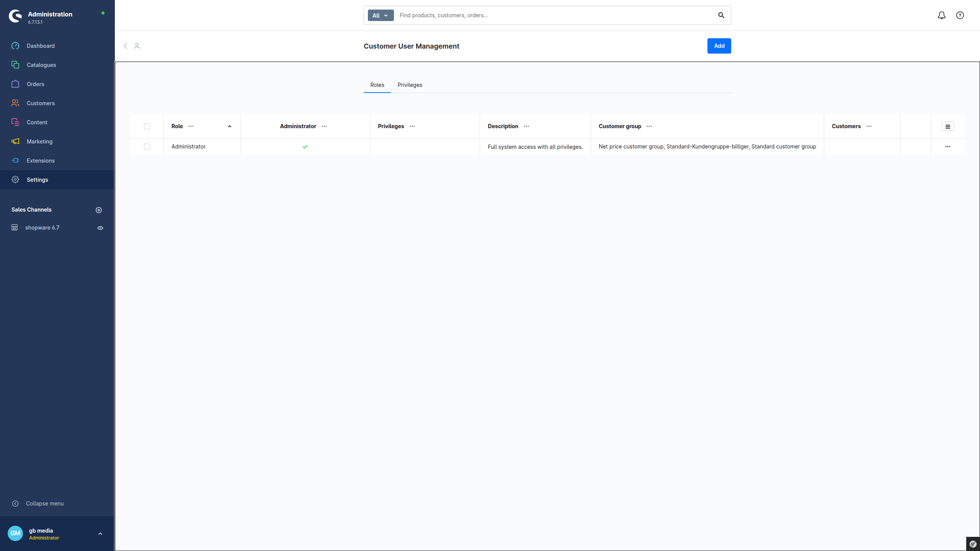
Task: Open Description column options menu
Action: point(526,126)
